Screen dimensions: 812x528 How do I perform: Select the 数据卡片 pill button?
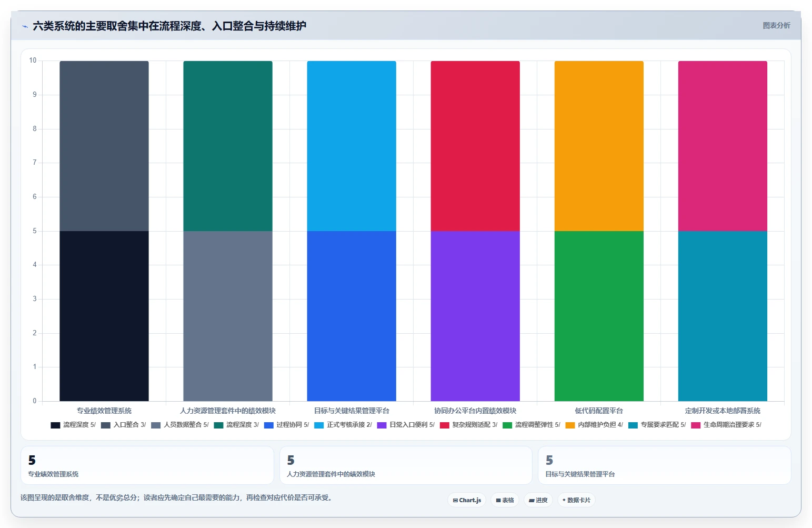[576, 500]
